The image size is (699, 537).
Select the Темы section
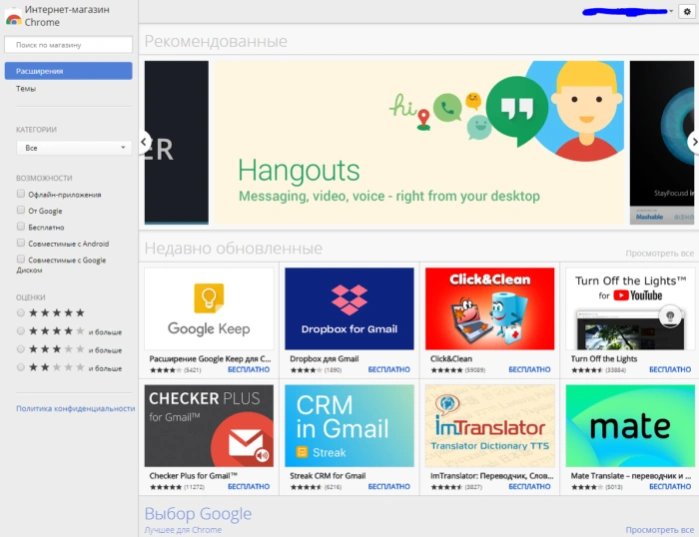(x=26, y=89)
